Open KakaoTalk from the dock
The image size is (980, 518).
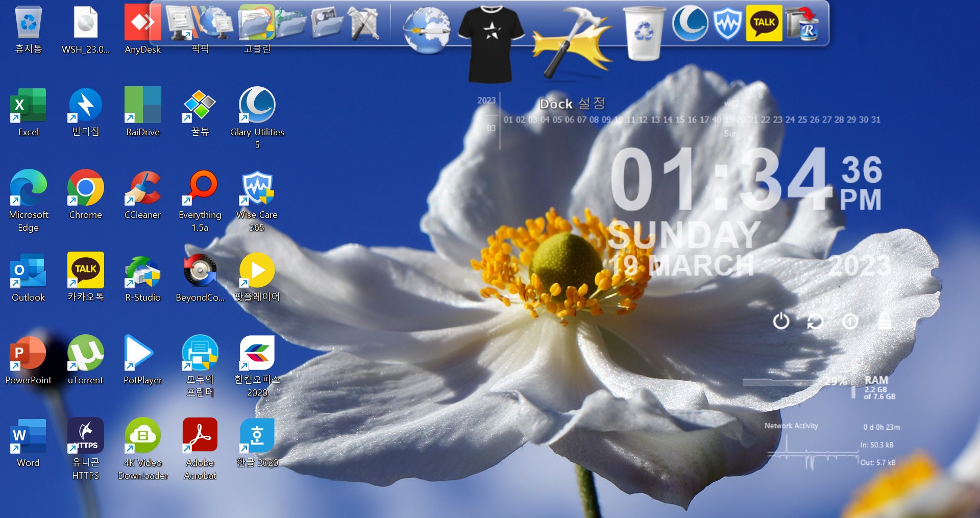(764, 23)
